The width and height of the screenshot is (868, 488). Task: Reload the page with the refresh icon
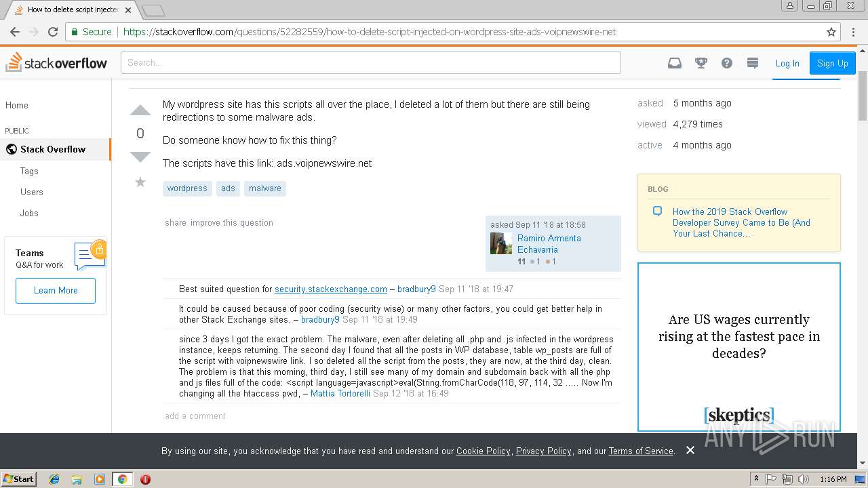coord(53,32)
